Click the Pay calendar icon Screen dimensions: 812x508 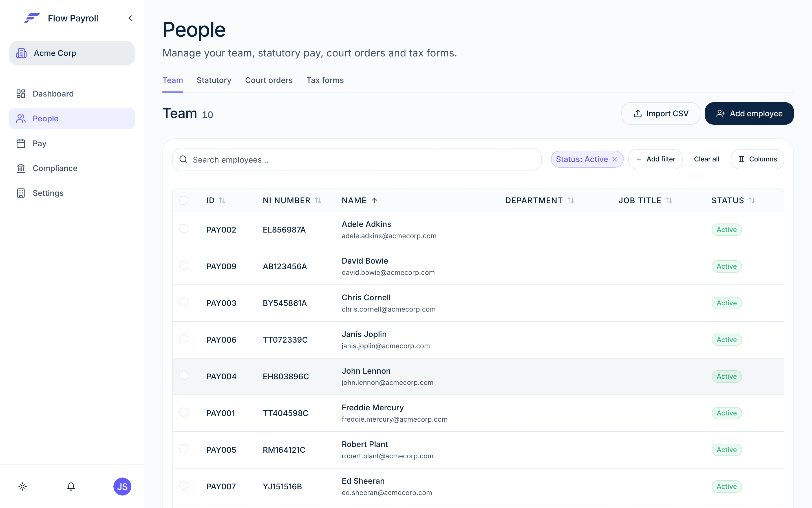[x=21, y=143]
